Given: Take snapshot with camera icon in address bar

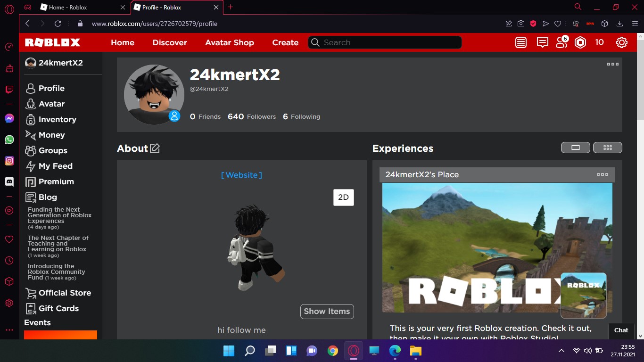Looking at the screenshot, I should pos(521,24).
